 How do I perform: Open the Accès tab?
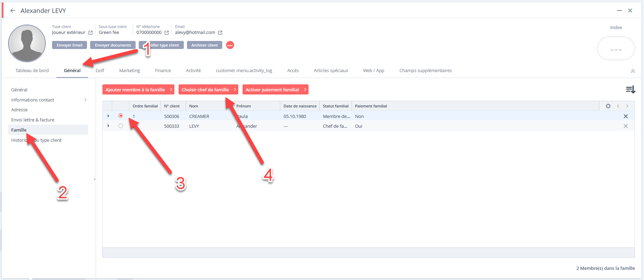tap(293, 70)
